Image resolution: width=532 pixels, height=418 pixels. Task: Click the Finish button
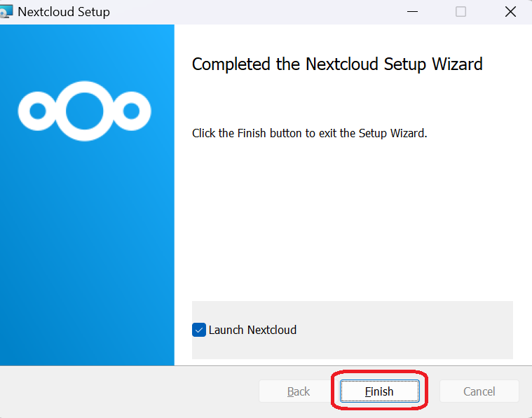380,391
